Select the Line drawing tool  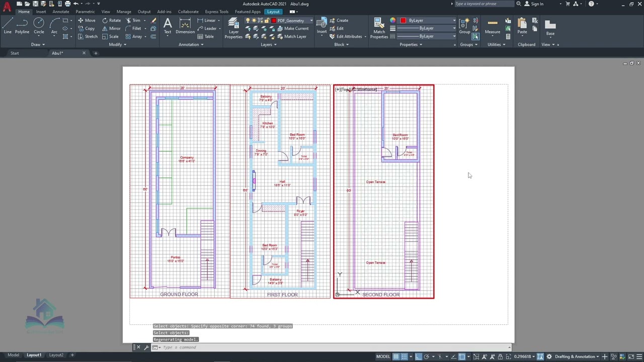tap(8, 25)
